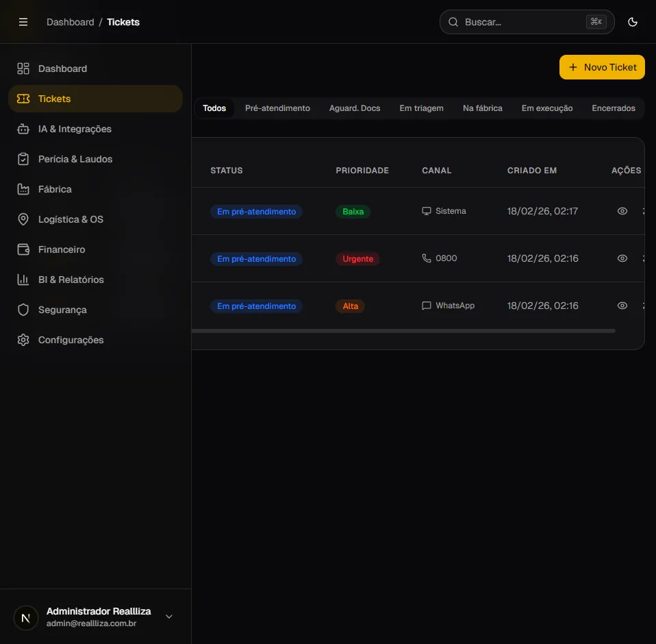The height and width of the screenshot is (644, 656).
Task: Select the Todos tab
Action: point(214,108)
